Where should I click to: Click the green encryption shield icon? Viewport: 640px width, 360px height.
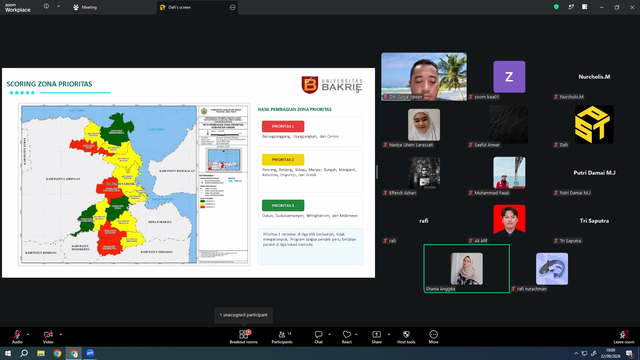coord(556,7)
